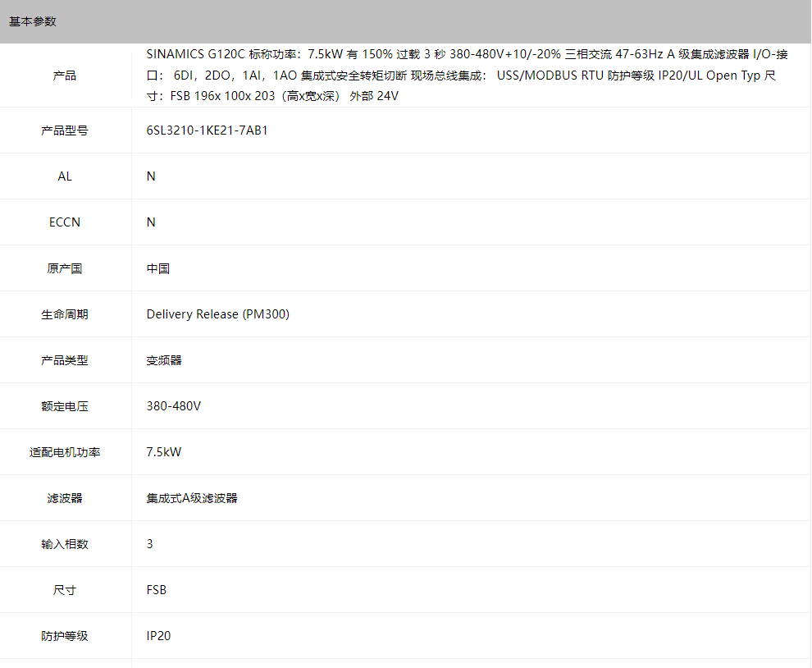Screen dimensions: 812x668
Task: Select the 额定电压 label
Action: point(65,406)
